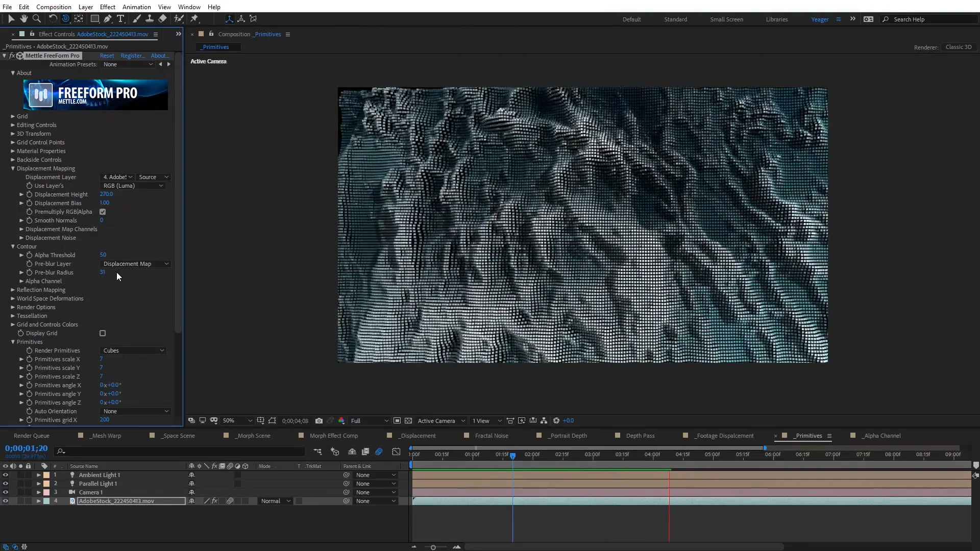Hide the Ambient Light 1 layer
The height and width of the screenshot is (551, 980).
[5, 475]
